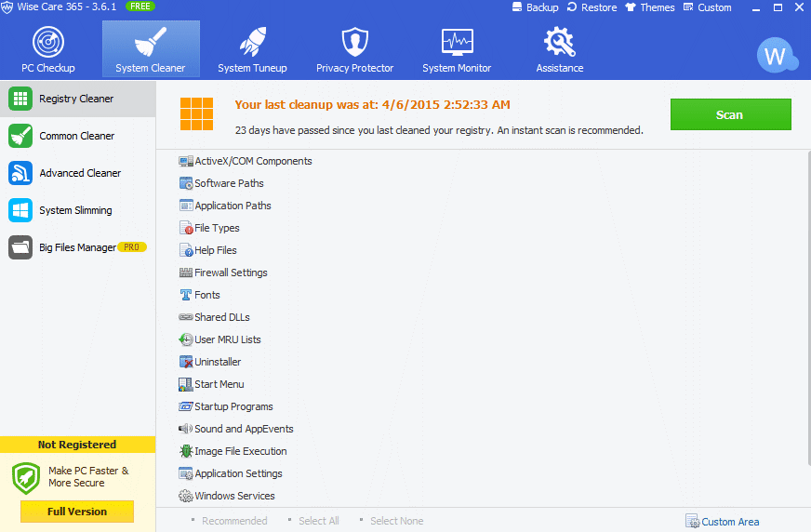Image resolution: width=811 pixels, height=532 pixels.
Task: Click the Shared DLLs chain icon
Action: tap(186, 317)
